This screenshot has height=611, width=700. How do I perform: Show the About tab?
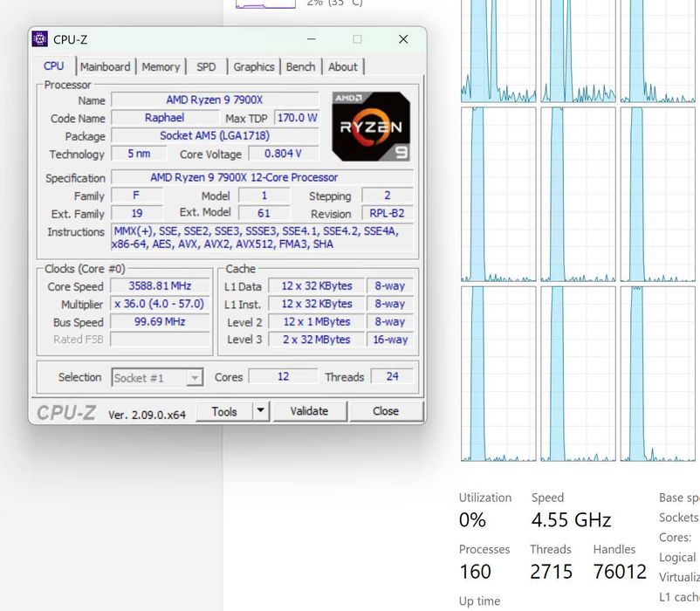click(x=343, y=67)
